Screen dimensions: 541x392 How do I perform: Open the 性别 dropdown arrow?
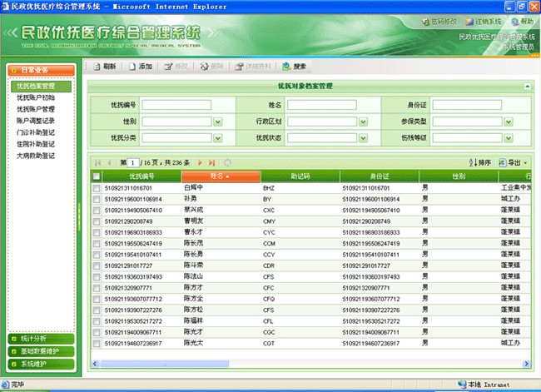pyautogui.click(x=218, y=122)
